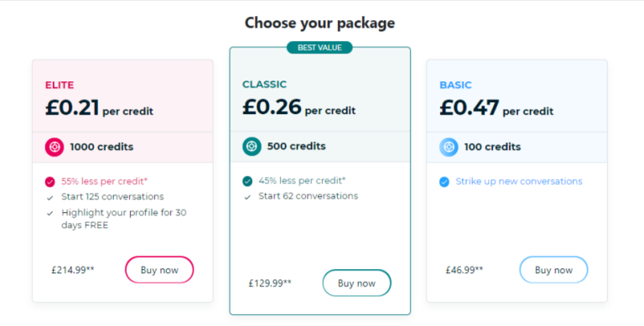Click the pink Elite credits coin icon
This screenshot has width=644, height=326.
point(55,147)
